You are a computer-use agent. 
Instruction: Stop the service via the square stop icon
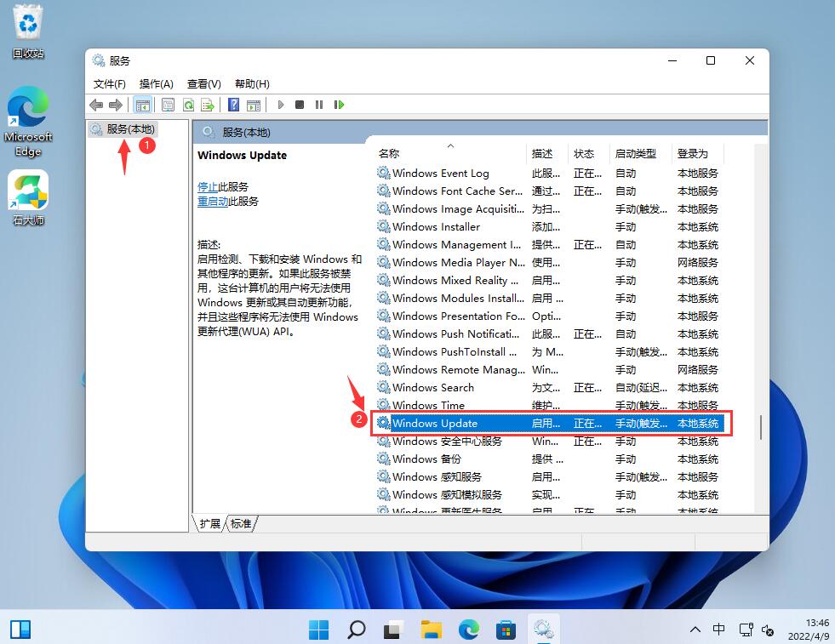coord(300,104)
